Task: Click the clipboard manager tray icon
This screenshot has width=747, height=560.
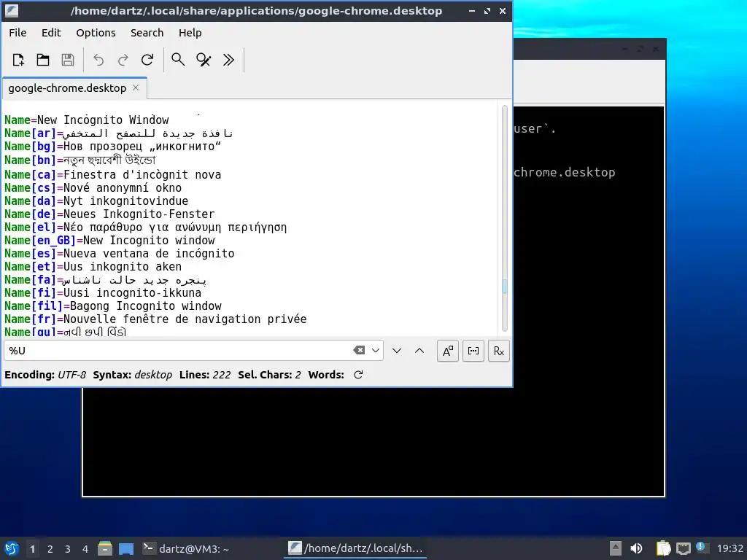Action: [x=663, y=548]
